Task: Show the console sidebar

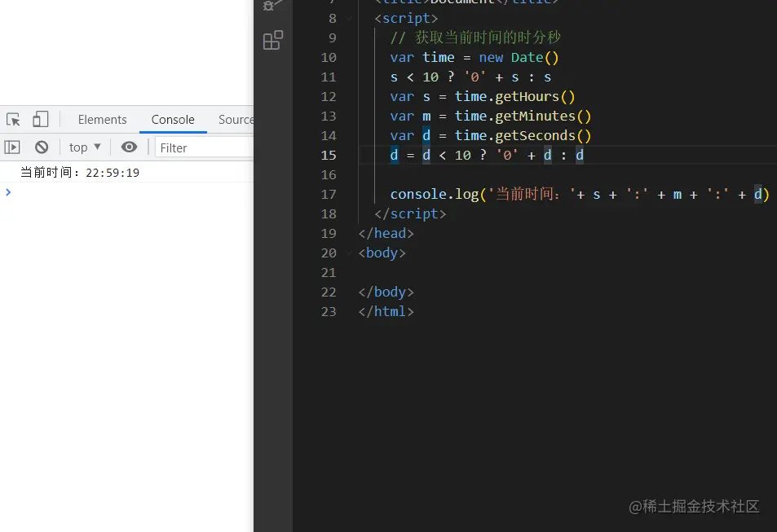Action: coord(12,147)
